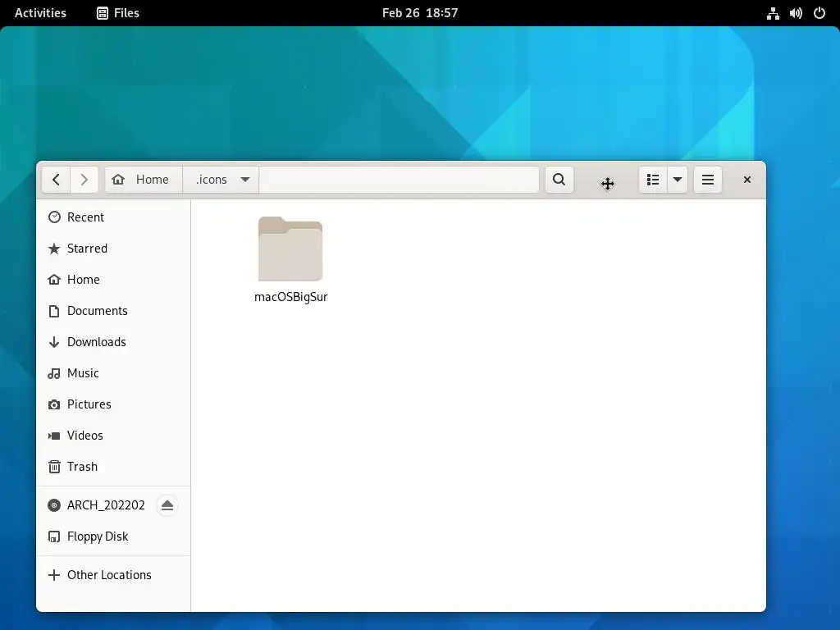Open the .icons path dropdown
Screen dimensions: 840x630
point(221,180)
